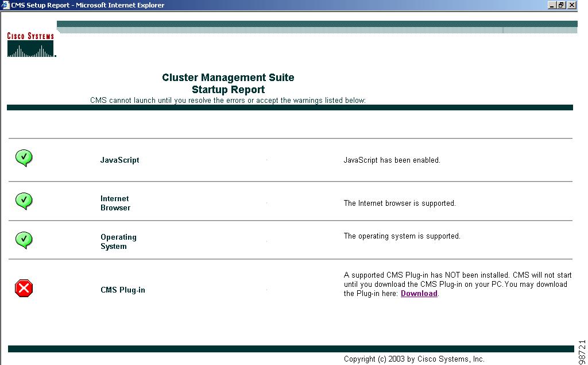The width and height of the screenshot is (588, 365).
Task: Close the CMS Setup Report window
Action: (571, 5)
